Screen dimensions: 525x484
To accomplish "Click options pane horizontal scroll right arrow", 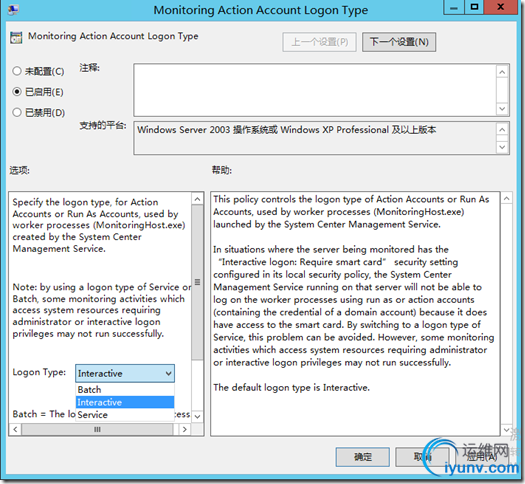I will pyautogui.click(x=184, y=429).
